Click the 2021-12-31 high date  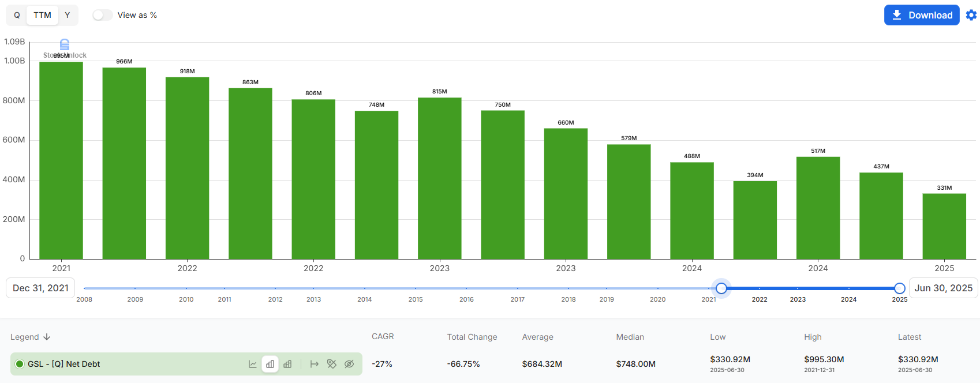pos(820,370)
